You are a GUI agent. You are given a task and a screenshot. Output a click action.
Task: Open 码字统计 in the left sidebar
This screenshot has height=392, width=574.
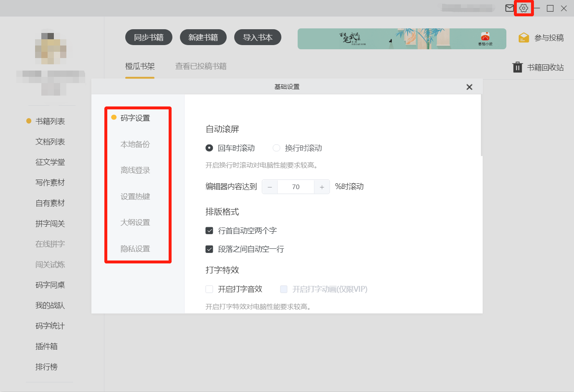click(50, 326)
